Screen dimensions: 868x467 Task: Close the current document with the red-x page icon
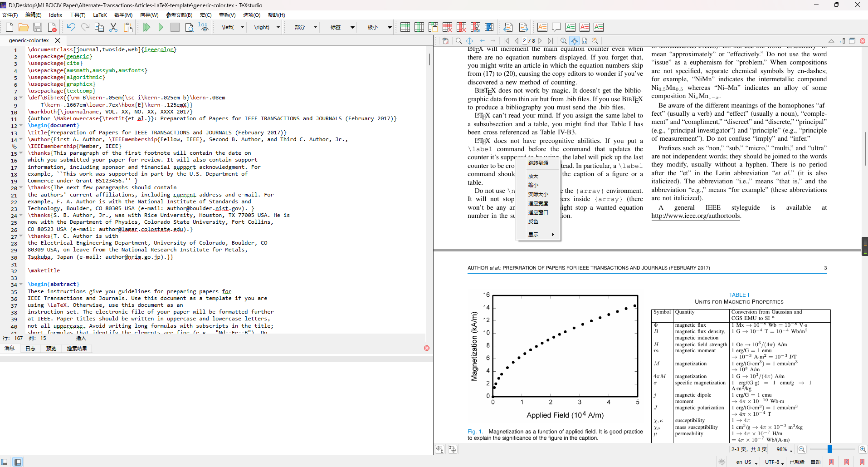point(52,27)
